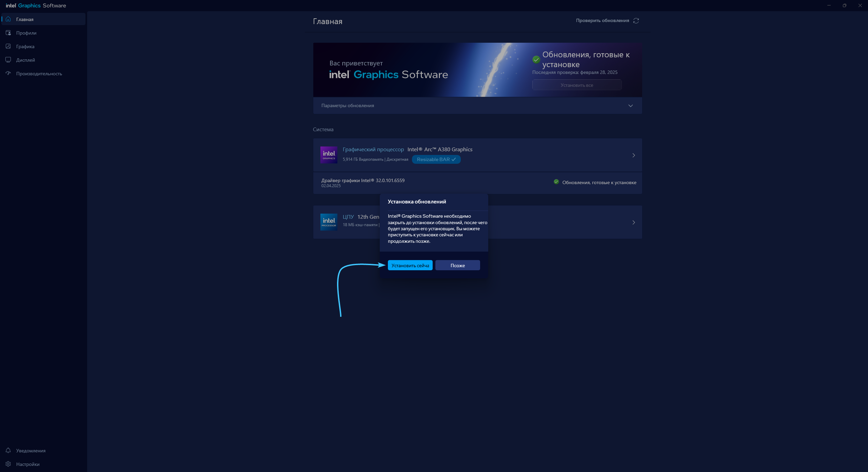Click the ЦПУ label
The image size is (868, 472).
click(348, 217)
